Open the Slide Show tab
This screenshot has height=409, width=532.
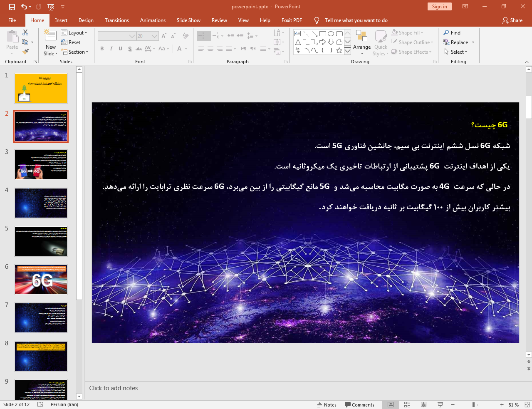188,20
